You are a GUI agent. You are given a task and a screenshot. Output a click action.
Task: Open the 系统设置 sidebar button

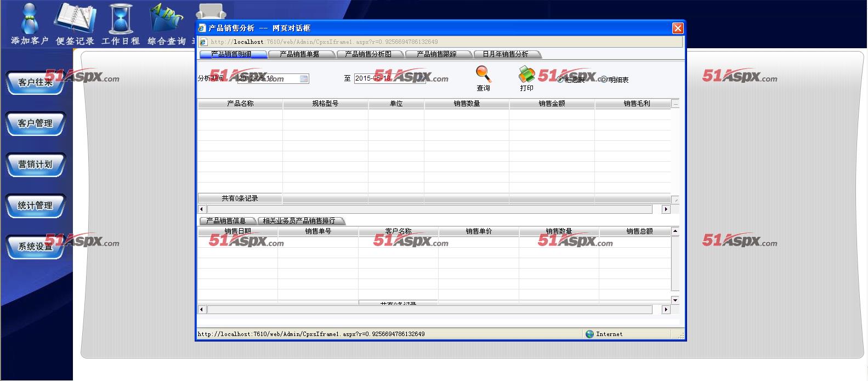pyautogui.click(x=36, y=247)
